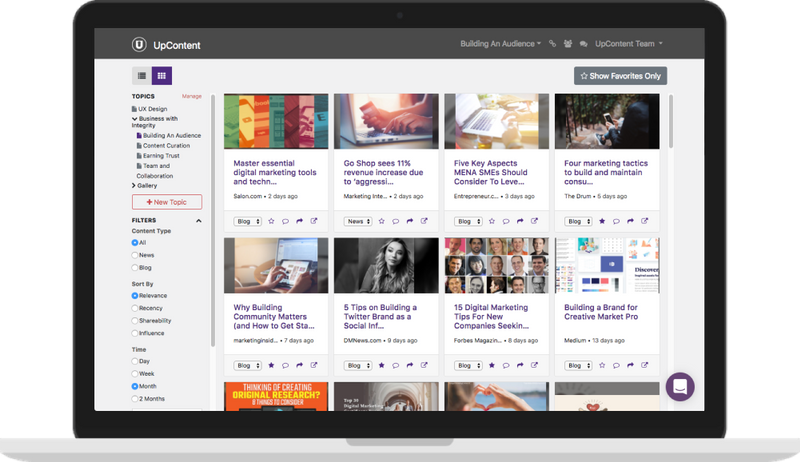Open 15 Digital Marketing Tips article externally
This screenshot has width=800, height=462.
click(x=534, y=366)
